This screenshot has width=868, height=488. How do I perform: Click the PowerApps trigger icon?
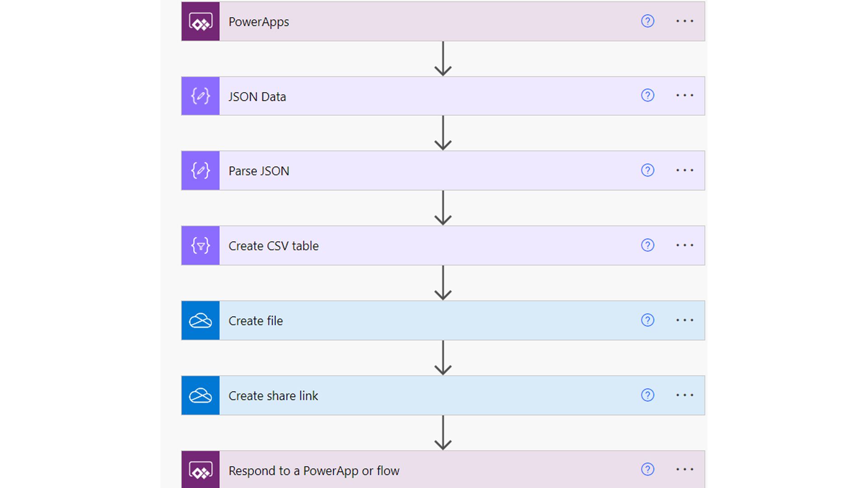point(200,21)
